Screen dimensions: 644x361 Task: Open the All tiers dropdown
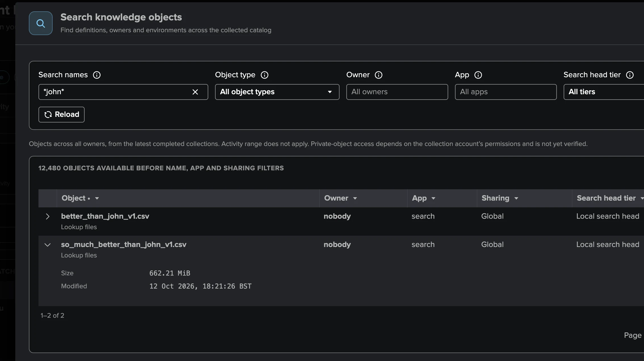click(x=604, y=92)
